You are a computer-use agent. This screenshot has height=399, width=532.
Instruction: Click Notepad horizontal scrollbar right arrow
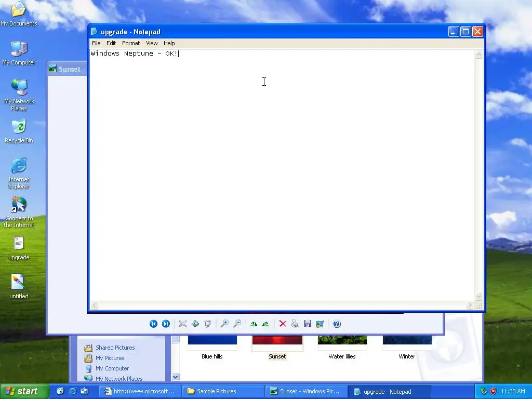point(470,305)
